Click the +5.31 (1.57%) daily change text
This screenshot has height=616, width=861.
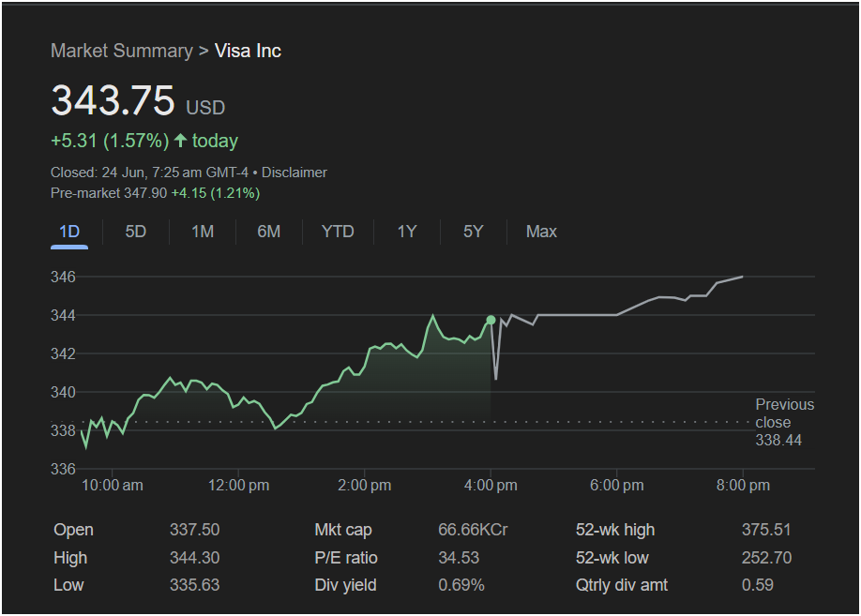pyautogui.click(x=110, y=141)
